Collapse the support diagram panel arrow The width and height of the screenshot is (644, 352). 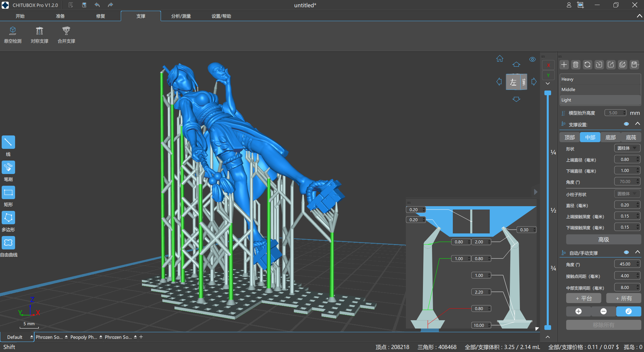536,192
